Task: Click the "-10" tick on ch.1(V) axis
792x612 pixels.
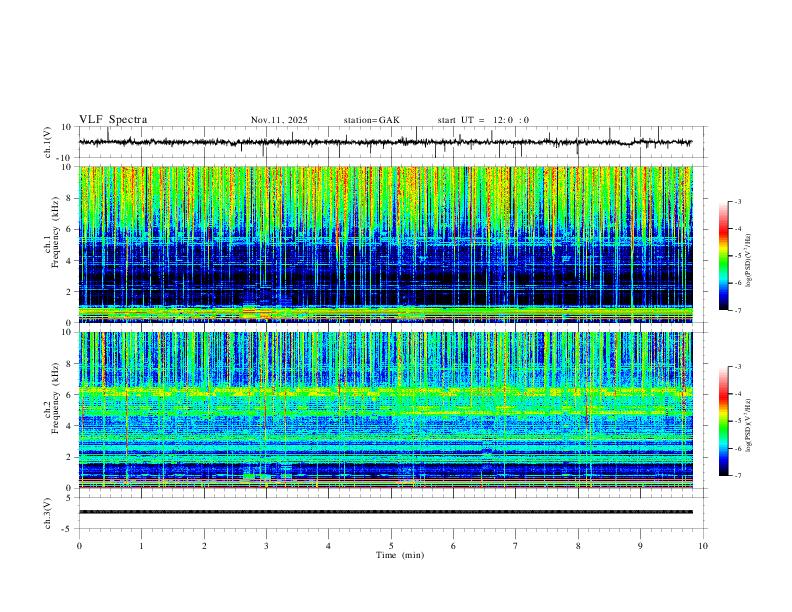Action: [x=65, y=158]
